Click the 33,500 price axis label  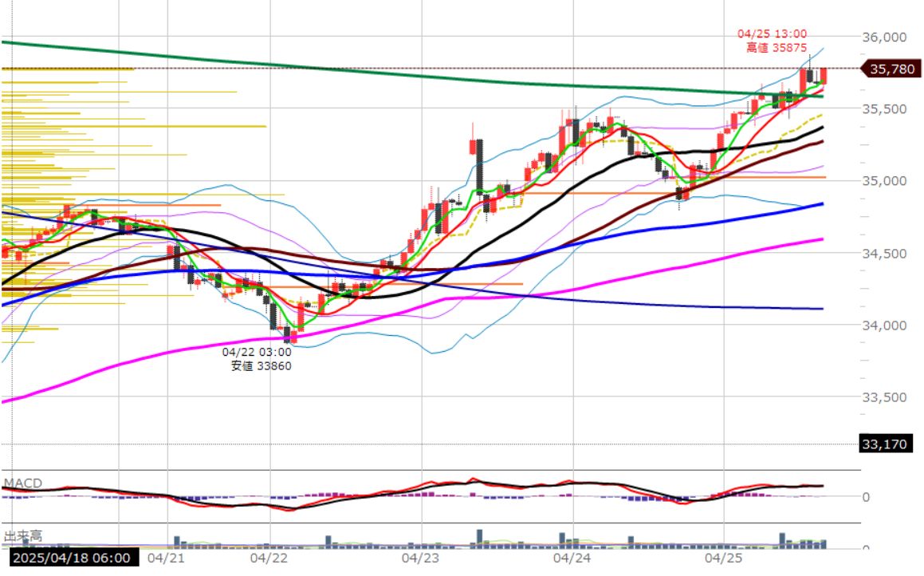coord(884,397)
